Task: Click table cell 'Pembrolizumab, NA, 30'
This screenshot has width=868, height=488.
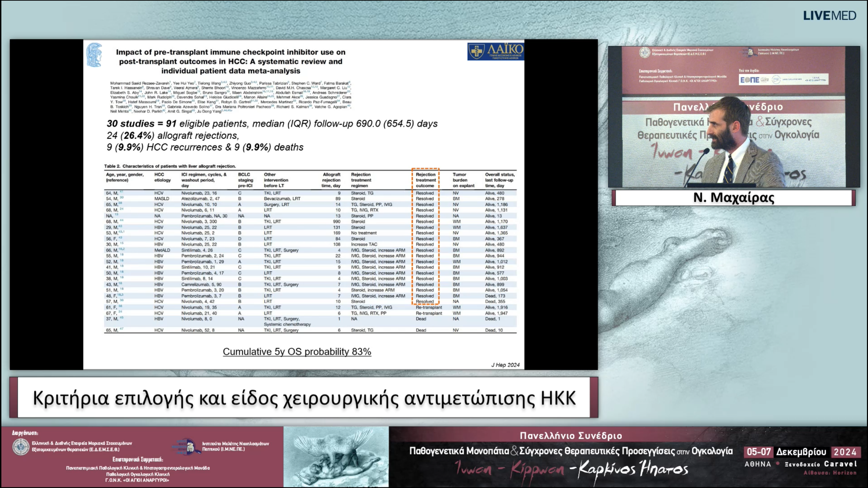Action: [204, 216]
